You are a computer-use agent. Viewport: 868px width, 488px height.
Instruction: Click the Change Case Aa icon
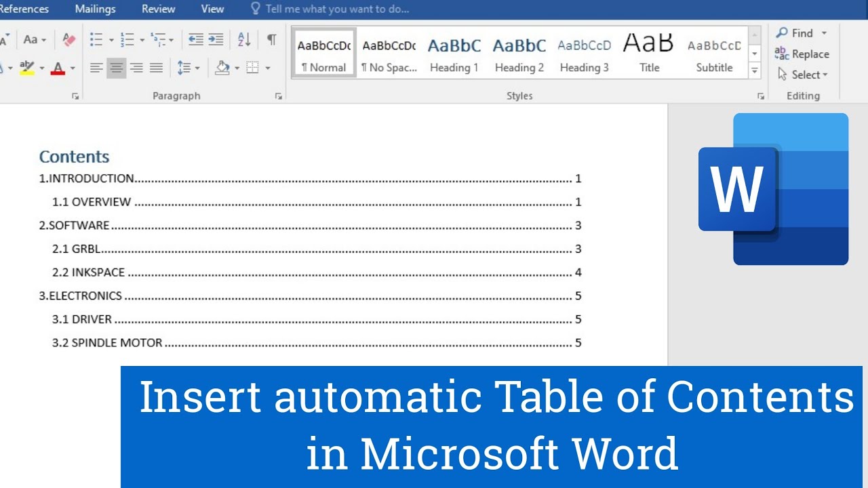coord(31,39)
